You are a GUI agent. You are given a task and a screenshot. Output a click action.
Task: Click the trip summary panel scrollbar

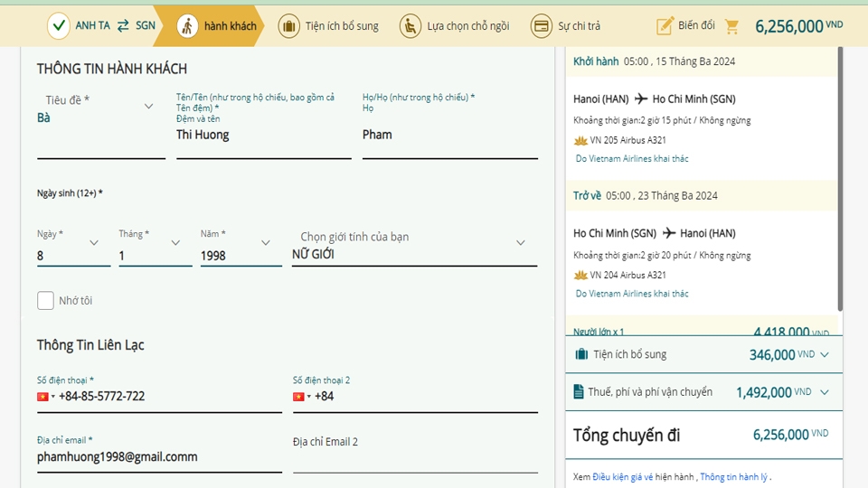click(840, 179)
